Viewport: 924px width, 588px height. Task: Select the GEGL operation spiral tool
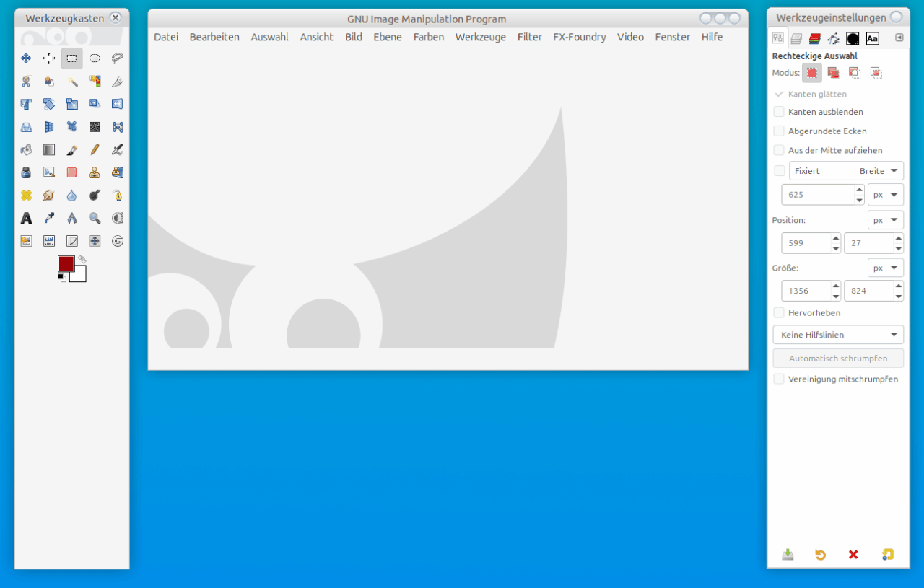[x=118, y=241]
